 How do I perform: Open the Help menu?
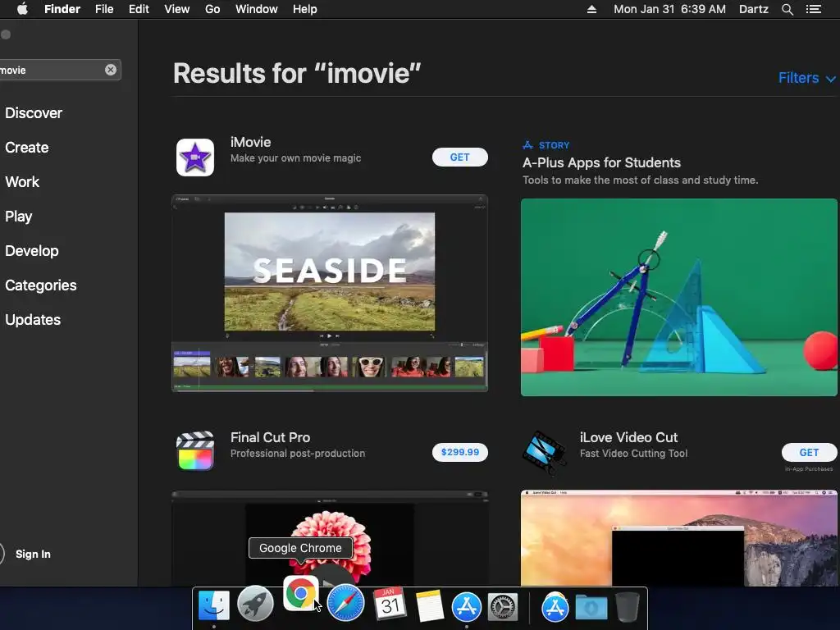click(x=305, y=9)
